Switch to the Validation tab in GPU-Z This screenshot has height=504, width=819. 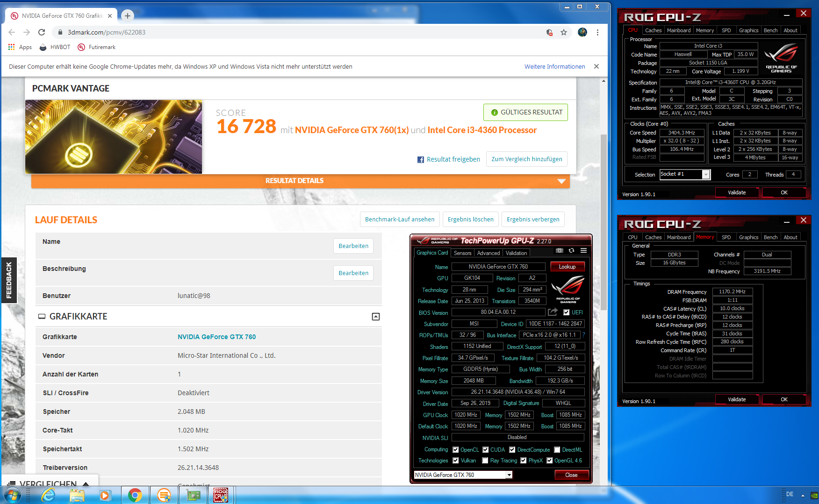516,253
